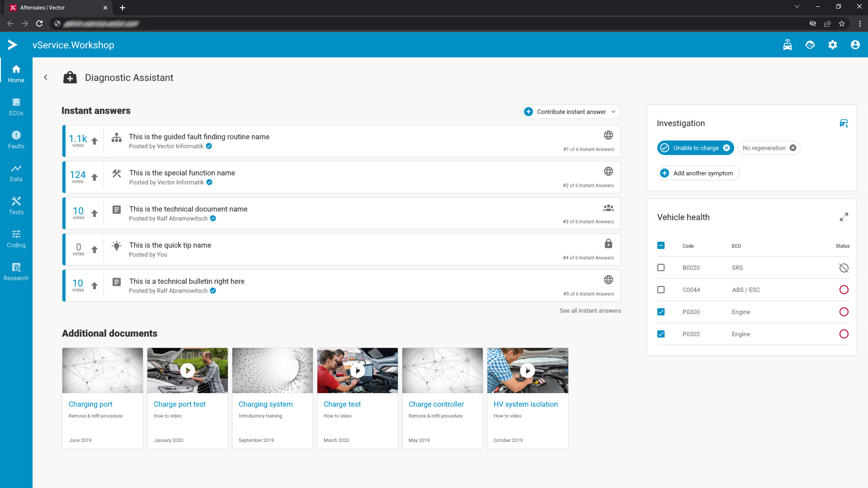Remove the Unable to charge symptom
This screenshot has height=488, width=868.
726,148
